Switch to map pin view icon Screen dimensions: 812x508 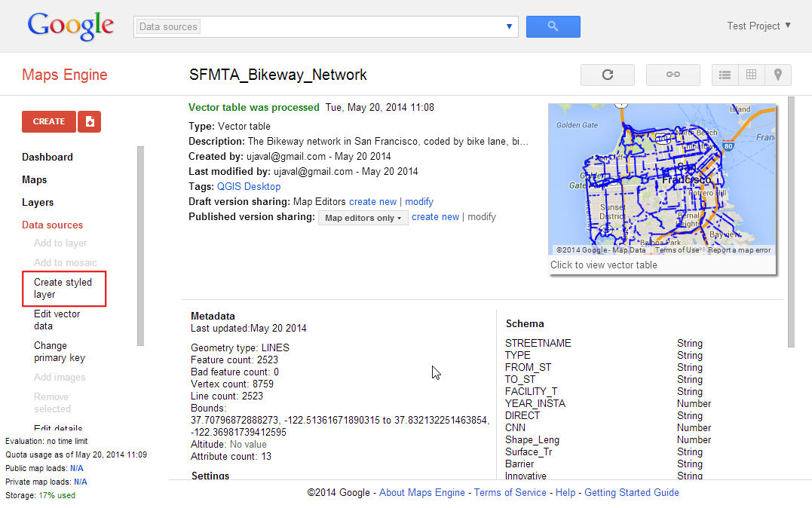777,75
